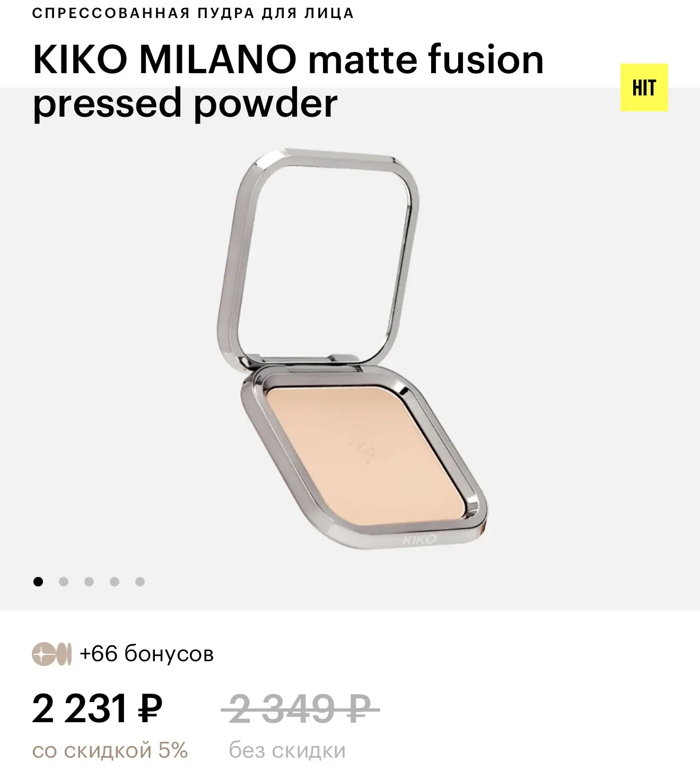Tap the bonus points coin icon
The image size is (700, 780).
click(x=51, y=654)
